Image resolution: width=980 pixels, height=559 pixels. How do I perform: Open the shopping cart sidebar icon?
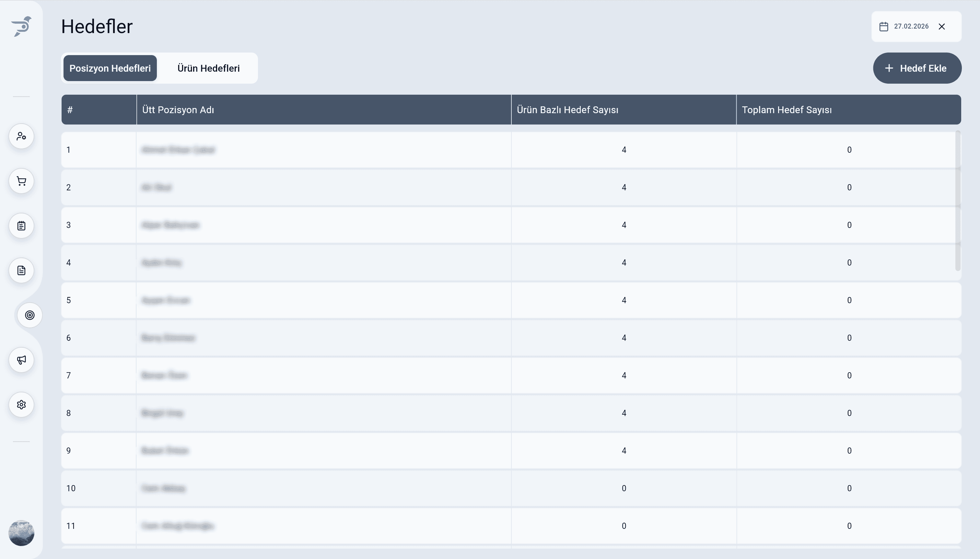[21, 181]
